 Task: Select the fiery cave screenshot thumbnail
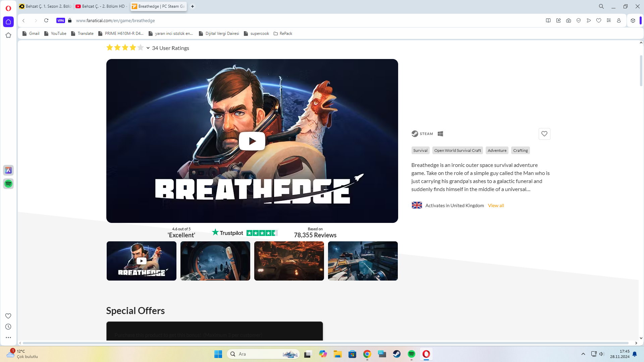click(289, 261)
